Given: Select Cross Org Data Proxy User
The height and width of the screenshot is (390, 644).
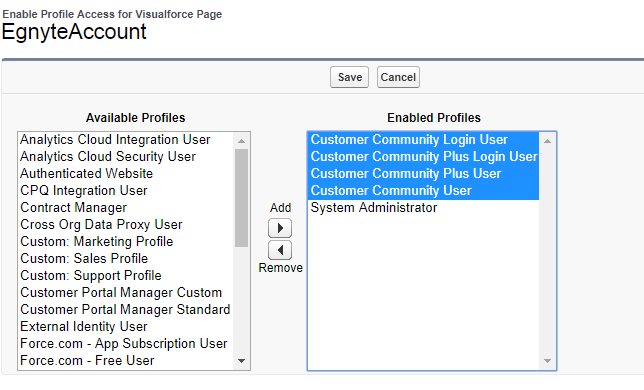Looking at the screenshot, I should [x=126, y=225].
